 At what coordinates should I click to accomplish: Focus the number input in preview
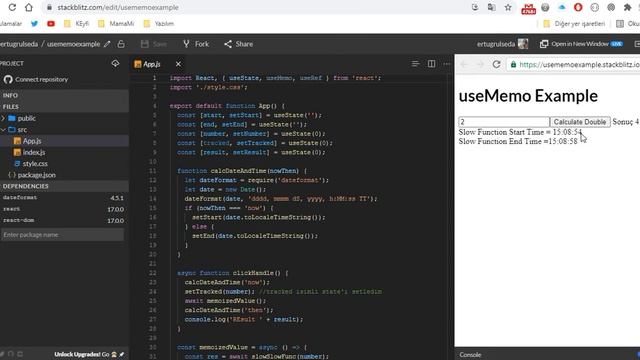click(504, 122)
